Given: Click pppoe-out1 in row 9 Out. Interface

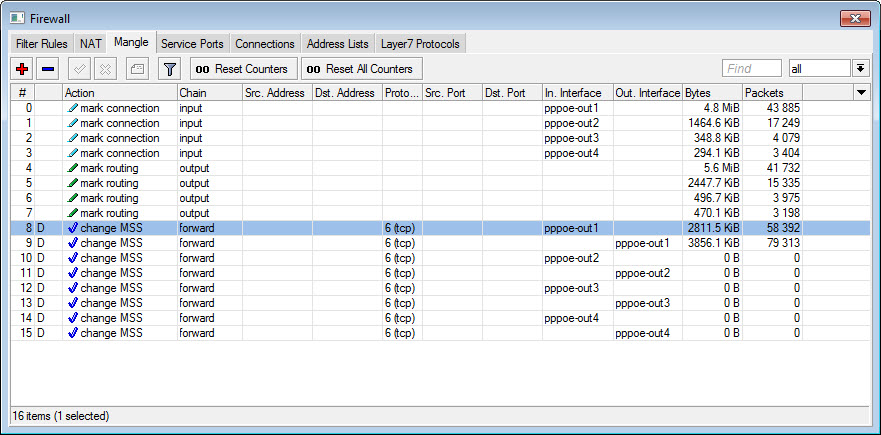Looking at the screenshot, I should pos(642,243).
